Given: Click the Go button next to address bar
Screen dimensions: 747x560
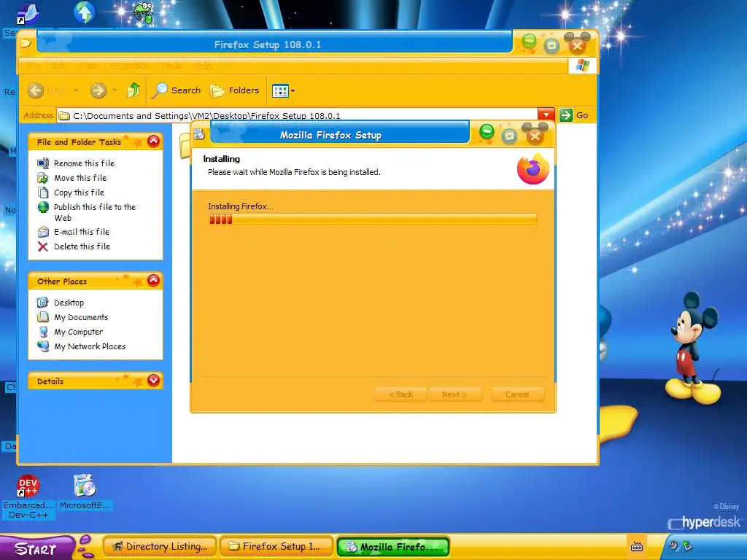Looking at the screenshot, I should pos(573,115).
